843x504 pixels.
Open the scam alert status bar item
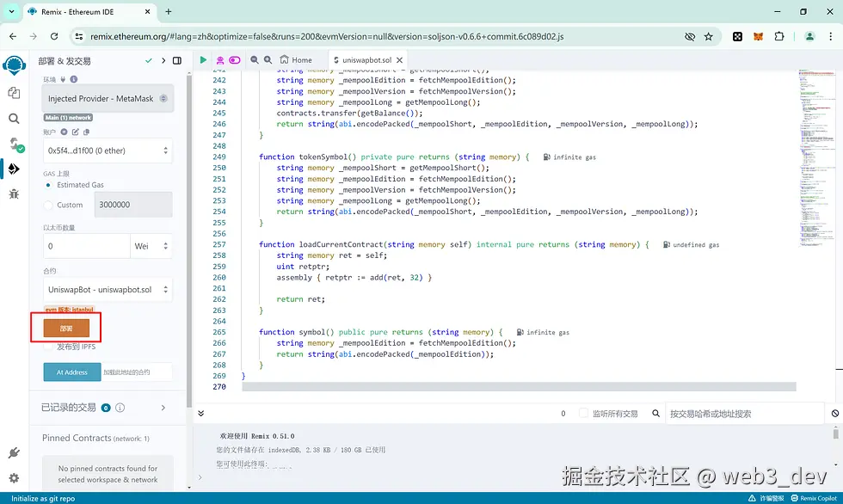click(x=766, y=498)
